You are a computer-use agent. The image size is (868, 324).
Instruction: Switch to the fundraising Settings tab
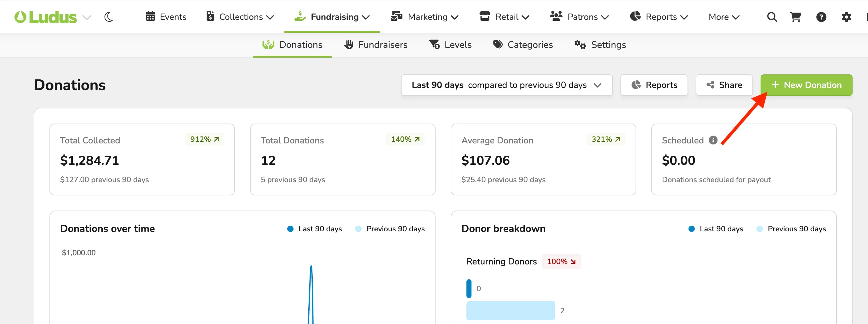click(x=600, y=45)
